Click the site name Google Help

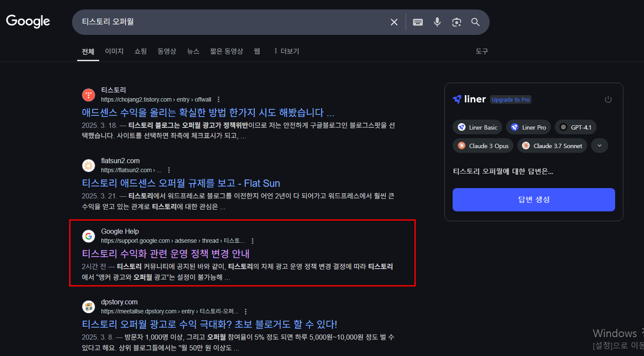point(120,231)
